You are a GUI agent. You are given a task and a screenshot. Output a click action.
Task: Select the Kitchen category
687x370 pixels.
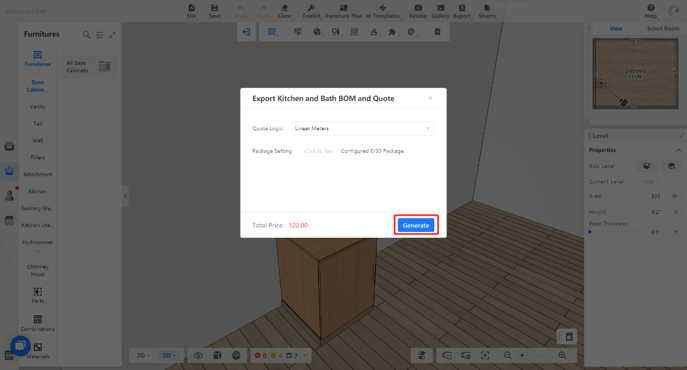(x=38, y=192)
